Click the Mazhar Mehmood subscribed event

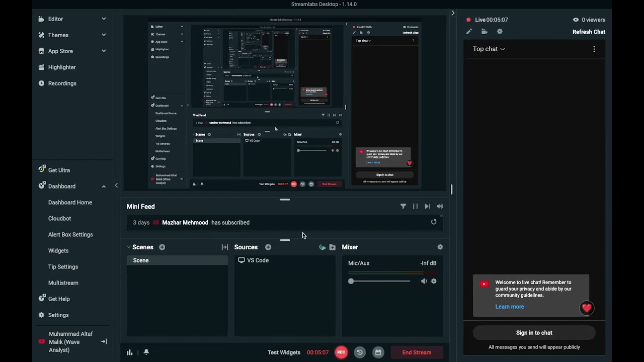(x=285, y=223)
